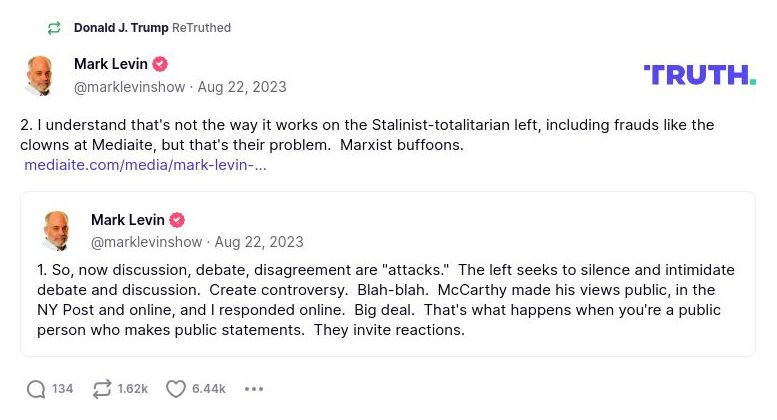Click the 6.44k likes count
777x420 pixels.
pyautogui.click(x=208, y=389)
